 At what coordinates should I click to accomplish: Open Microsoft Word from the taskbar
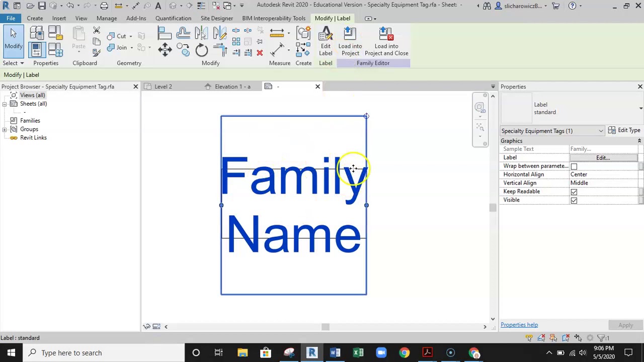click(335, 353)
